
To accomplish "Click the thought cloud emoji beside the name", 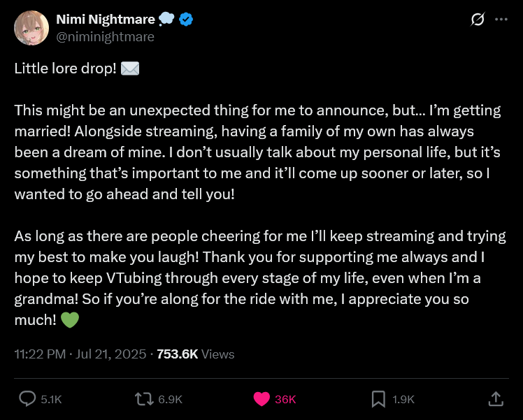I will click(x=166, y=20).
